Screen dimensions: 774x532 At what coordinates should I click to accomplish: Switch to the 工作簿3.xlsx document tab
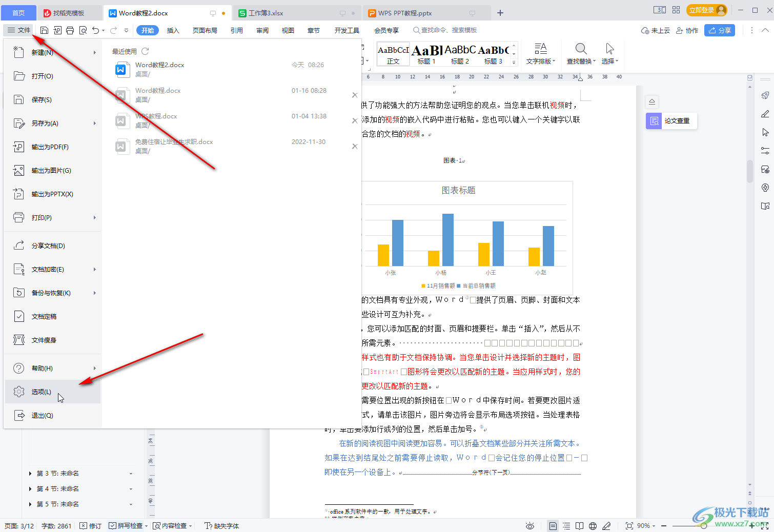tap(296, 13)
